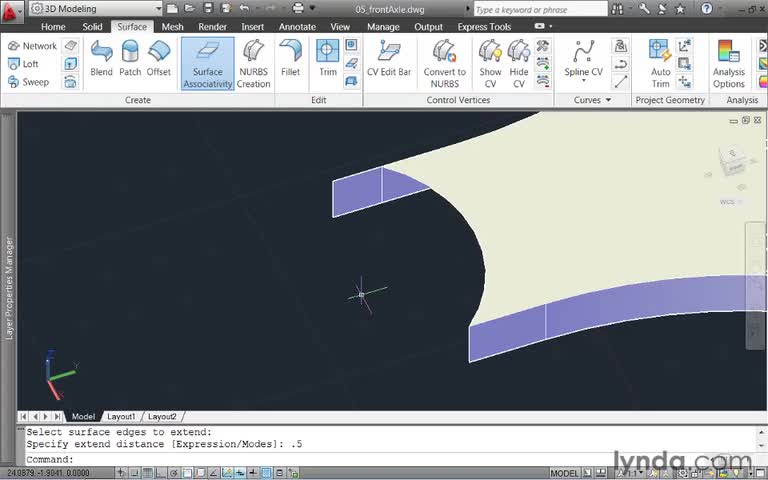Toggle Lineweight display in the status bar
This screenshot has height=480, width=768.
[x=253, y=473]
